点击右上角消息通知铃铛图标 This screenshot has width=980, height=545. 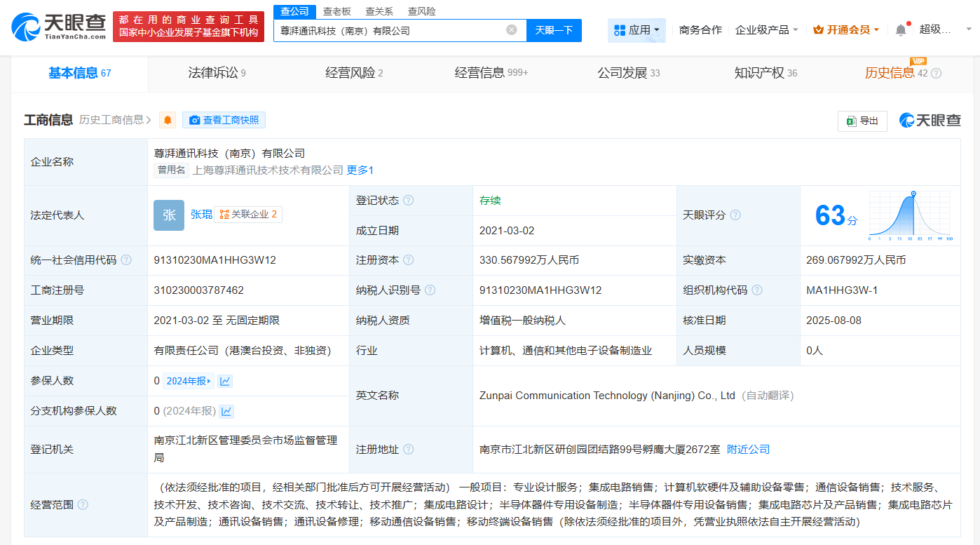(x=901, y=29)
